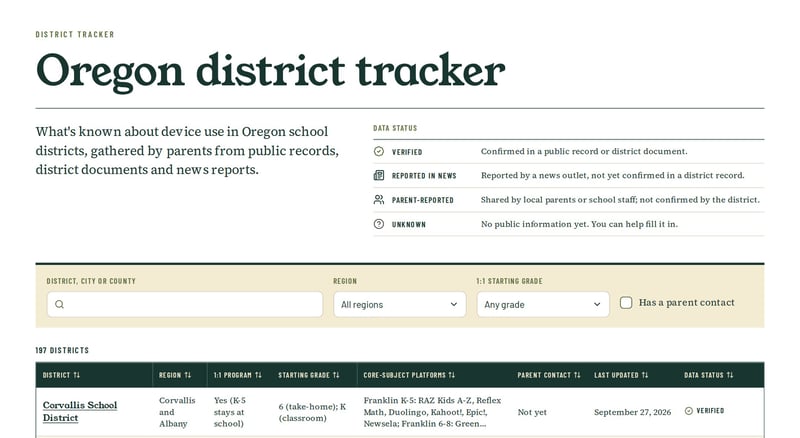800x438 pixels.
Task: Click the 'REPORTED IN NEWS' legend label
Action: 424,176
